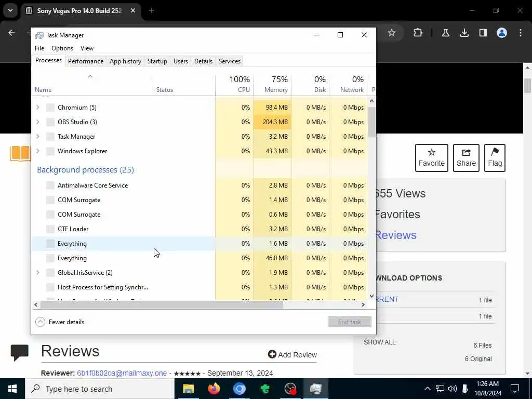Click the network tray icon
The width and height of the screenshot is (532, 399).
(x=440, y=389)
